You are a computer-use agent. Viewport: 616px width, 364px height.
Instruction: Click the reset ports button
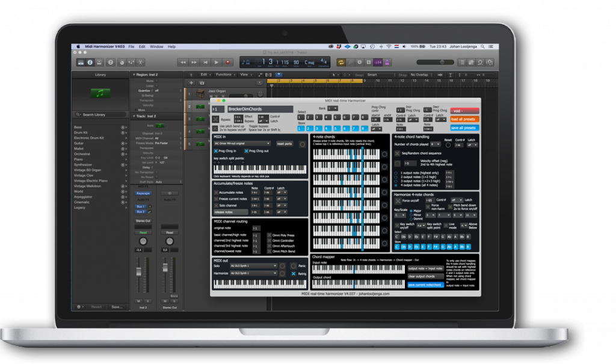point(285,144)
